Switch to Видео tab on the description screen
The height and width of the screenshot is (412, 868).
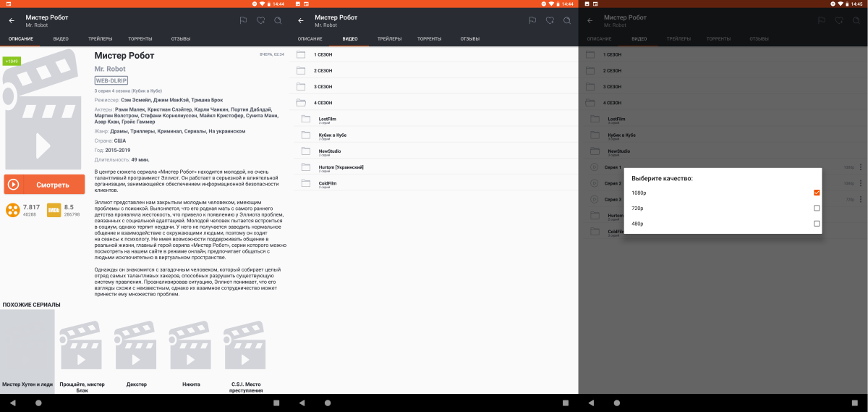click(61, 38)
